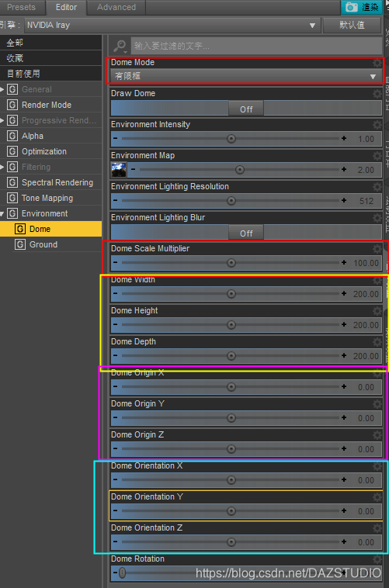Screen dimensions: 389x588
Task: Switch to the Advanced tab
Action: click(x=116, y=7)
